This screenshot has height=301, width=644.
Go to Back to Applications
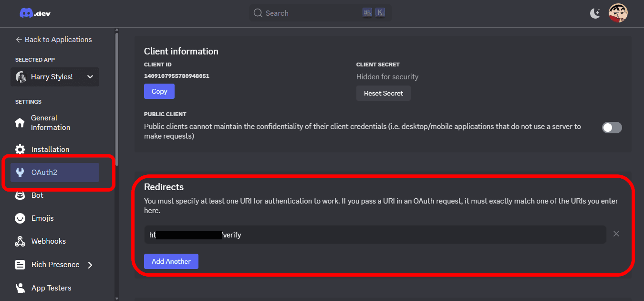pyautogui.click(x=53, y=40)
